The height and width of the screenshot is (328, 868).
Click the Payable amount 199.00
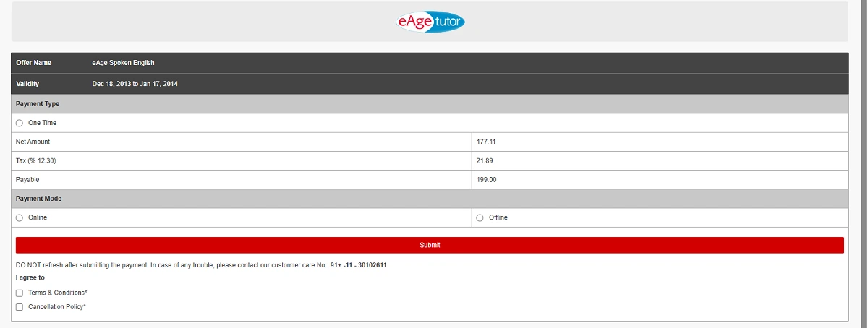(486, 179)
